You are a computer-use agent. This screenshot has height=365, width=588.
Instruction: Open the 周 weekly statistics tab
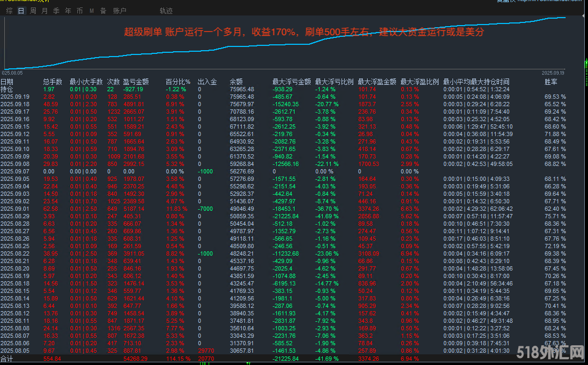point(33,11)
